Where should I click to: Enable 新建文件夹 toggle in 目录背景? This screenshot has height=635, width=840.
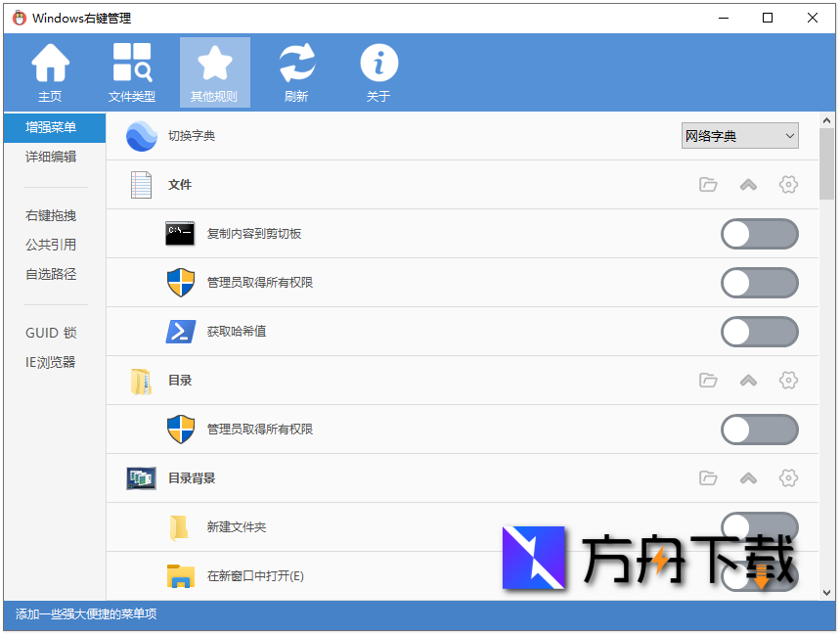tap(760, 527)
